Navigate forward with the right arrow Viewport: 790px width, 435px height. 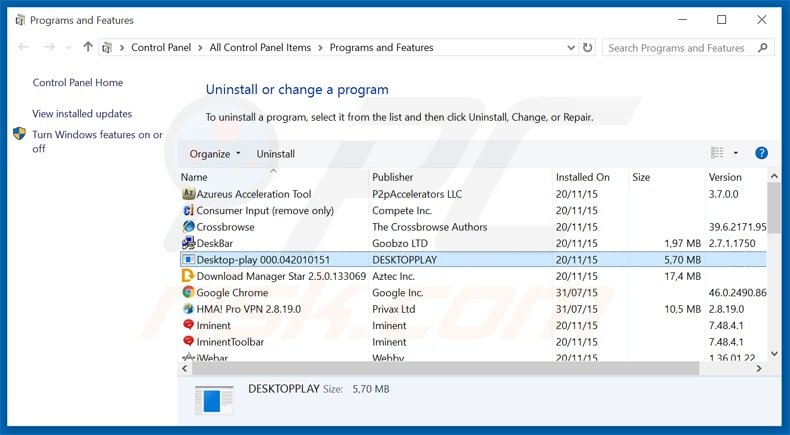tap(49, 47)
